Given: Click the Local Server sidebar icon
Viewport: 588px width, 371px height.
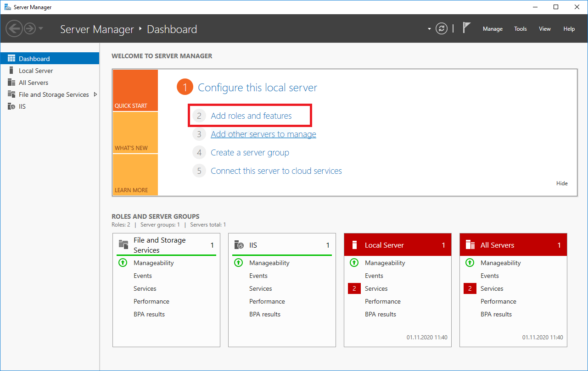Looking at the screenshot, I should 11,71.
